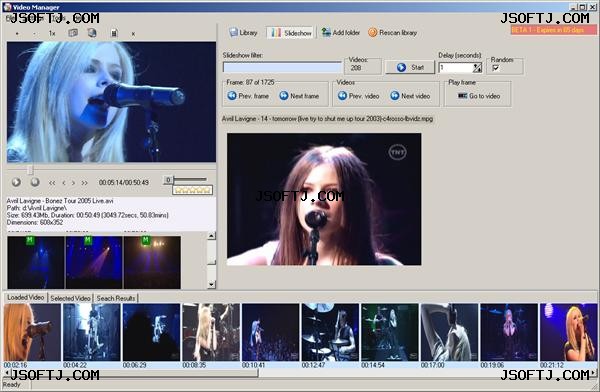Click the Delay seconds input field

[x=455, y=68]
